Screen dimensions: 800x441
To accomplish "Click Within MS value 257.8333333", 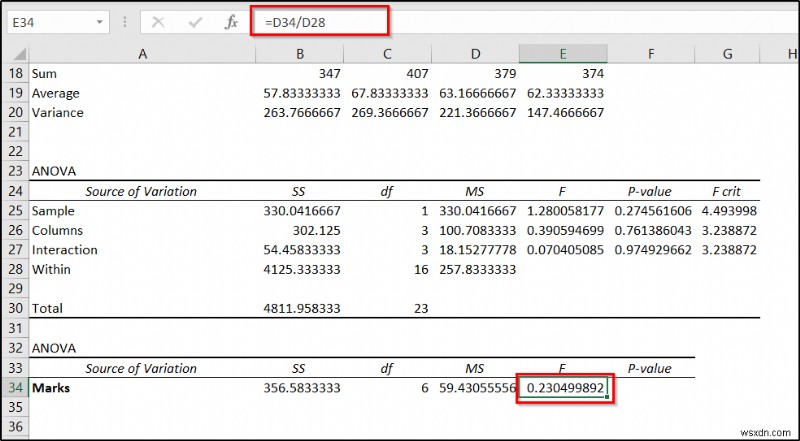I will click(478, 269).
